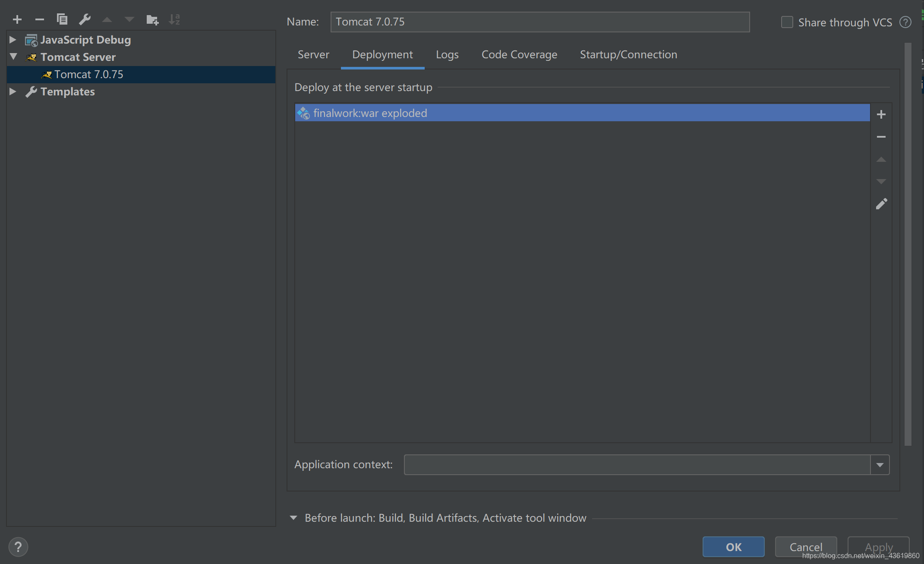
Task: Collapse the Before launch section
Action: pos(293,518)
